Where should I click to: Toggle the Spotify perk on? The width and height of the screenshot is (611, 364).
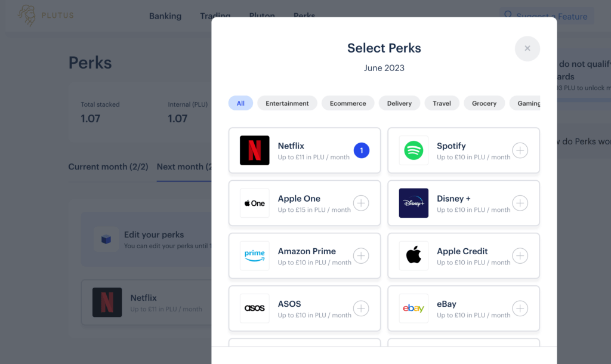click(520, 150)
